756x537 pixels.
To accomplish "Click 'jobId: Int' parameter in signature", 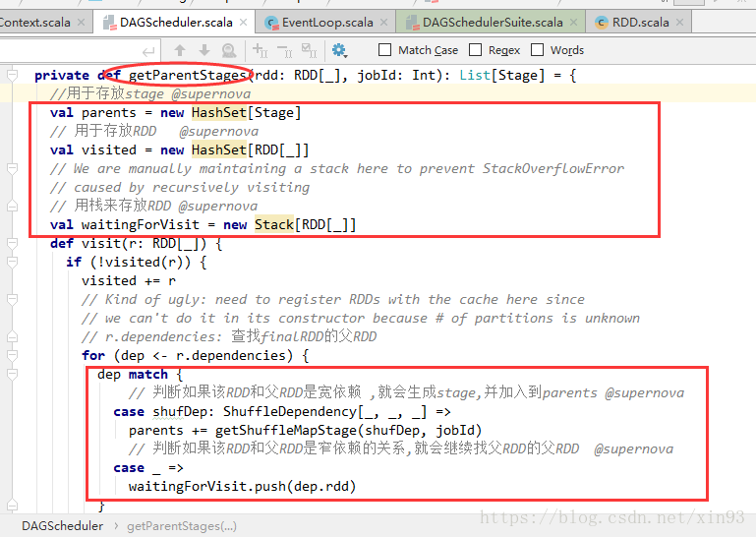I will click(x=396, y=76).
